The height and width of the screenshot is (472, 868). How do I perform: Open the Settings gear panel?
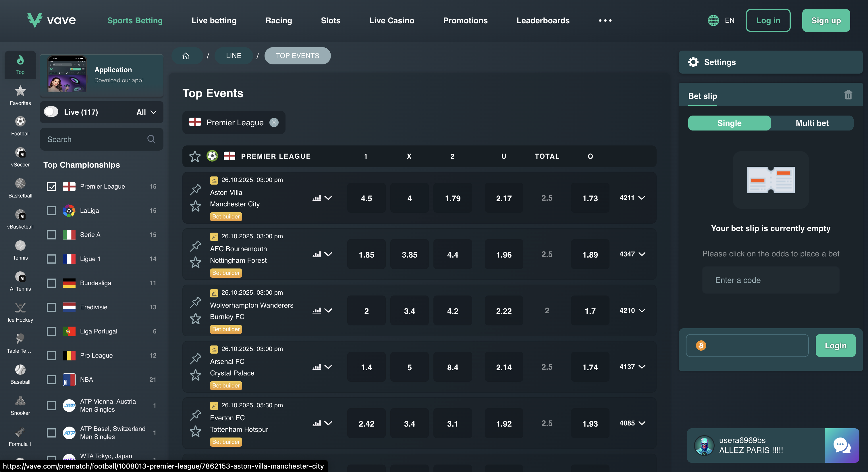tap(693, 62)
